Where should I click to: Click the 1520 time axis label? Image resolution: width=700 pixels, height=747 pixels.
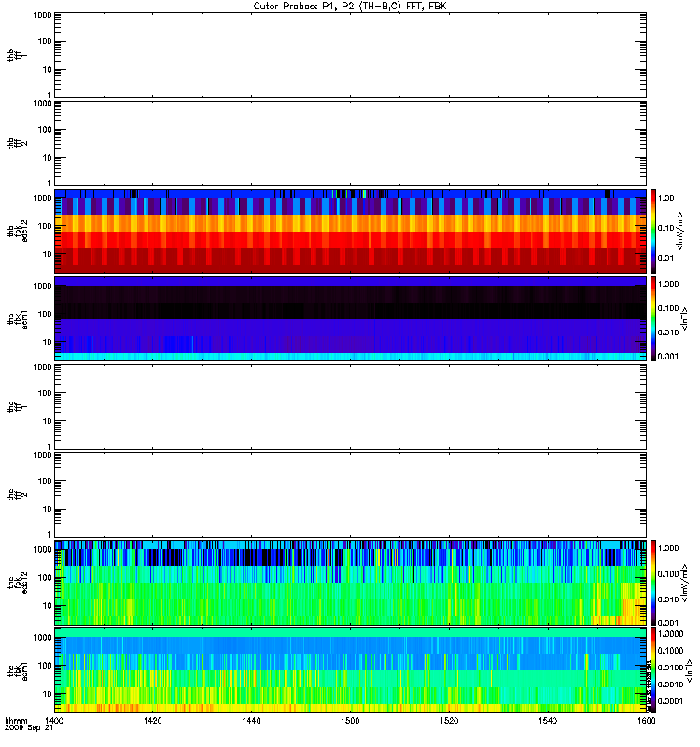pos(449,720)
